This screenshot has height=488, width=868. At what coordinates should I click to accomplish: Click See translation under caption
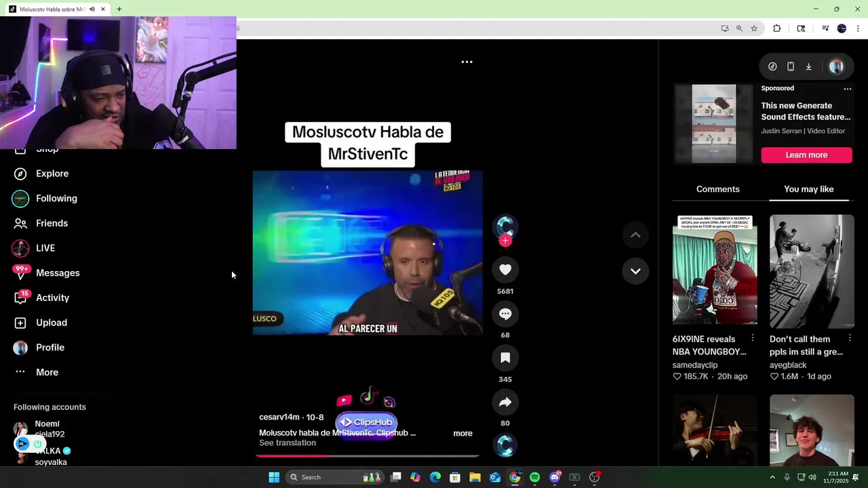(288, 443)
